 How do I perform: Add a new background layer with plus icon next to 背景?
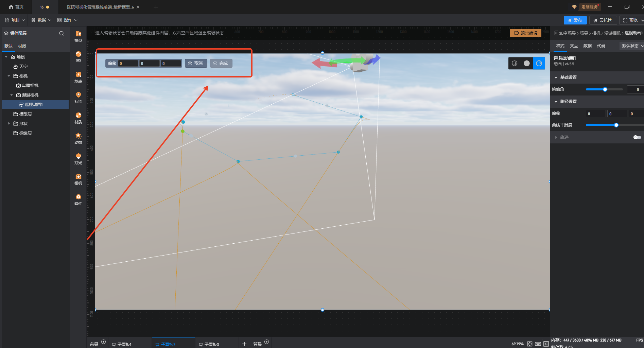pyautogui.click(x=267, y=342)
